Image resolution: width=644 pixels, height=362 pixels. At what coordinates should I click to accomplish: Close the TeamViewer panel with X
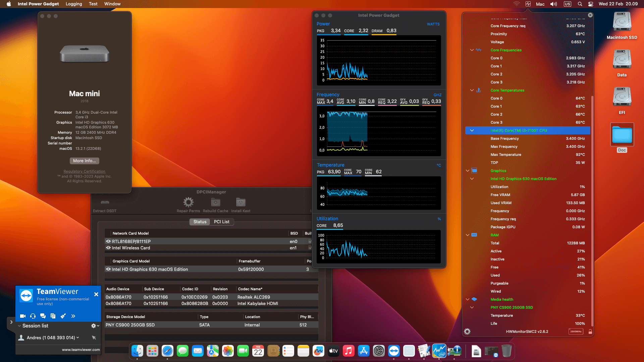[x=96, y=294]
